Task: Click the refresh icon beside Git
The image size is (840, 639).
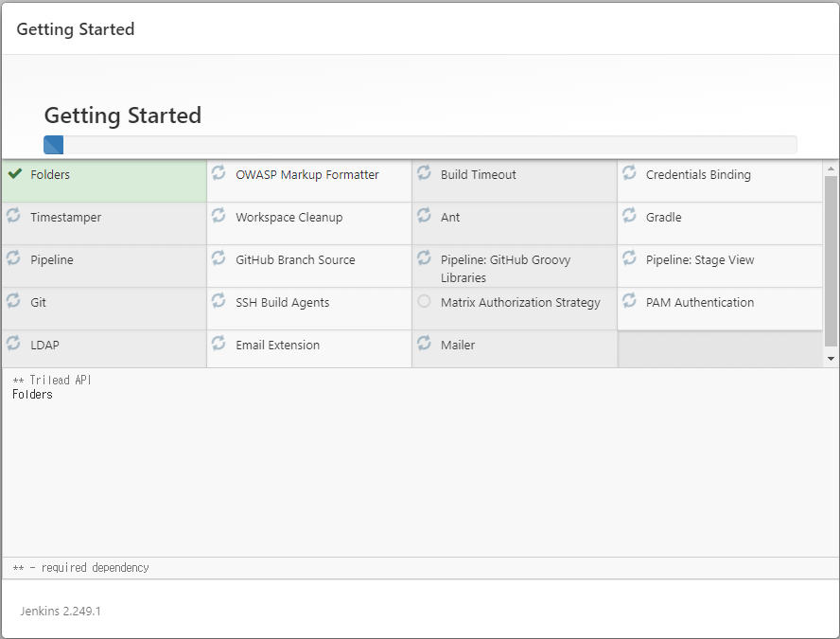Action: click(x=13, y=300)
